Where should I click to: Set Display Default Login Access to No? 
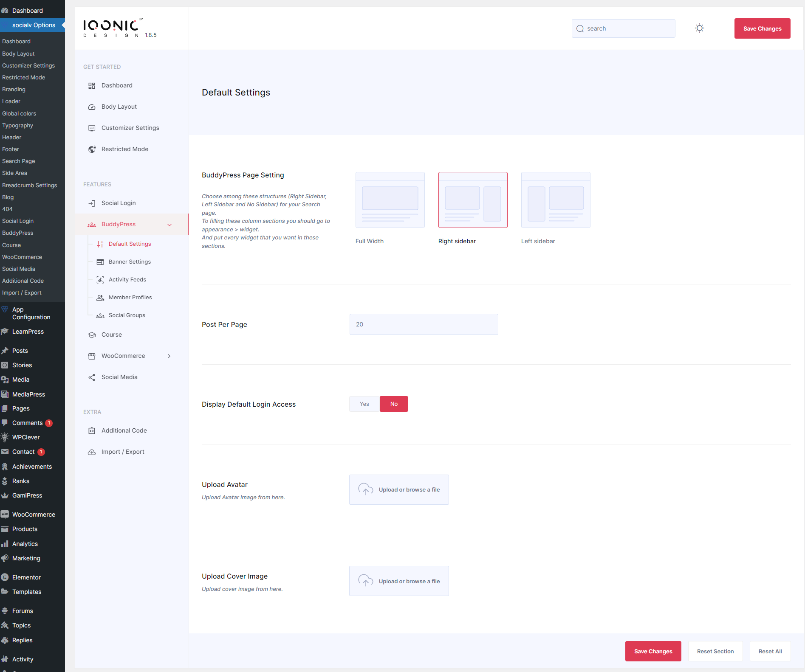coord(394,404)
